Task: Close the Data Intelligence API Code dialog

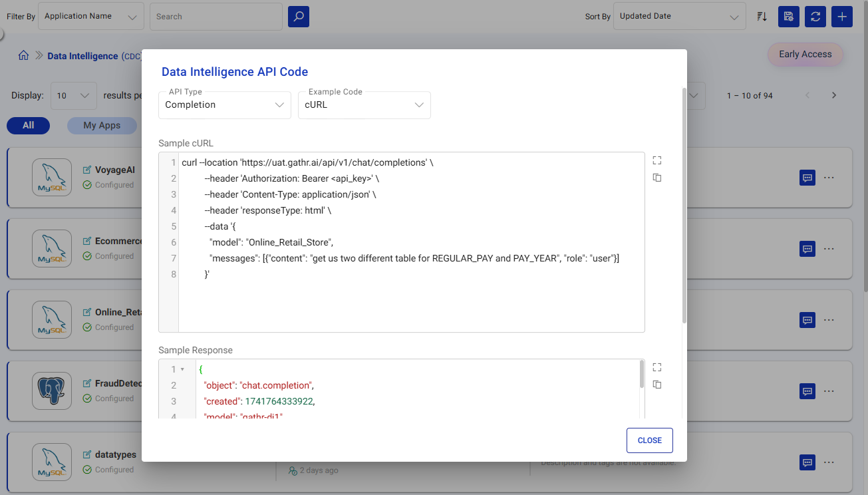Action: (x=649, y=440)
